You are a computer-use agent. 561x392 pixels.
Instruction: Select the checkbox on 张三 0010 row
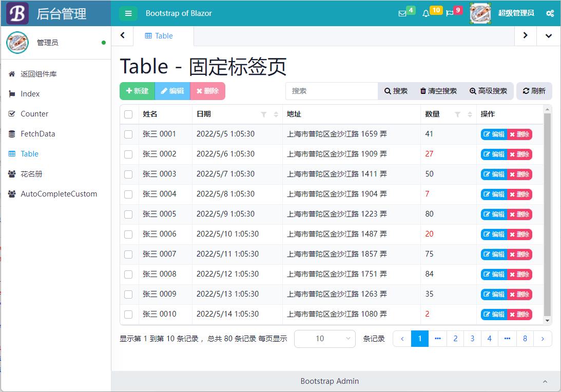point(129,314)
